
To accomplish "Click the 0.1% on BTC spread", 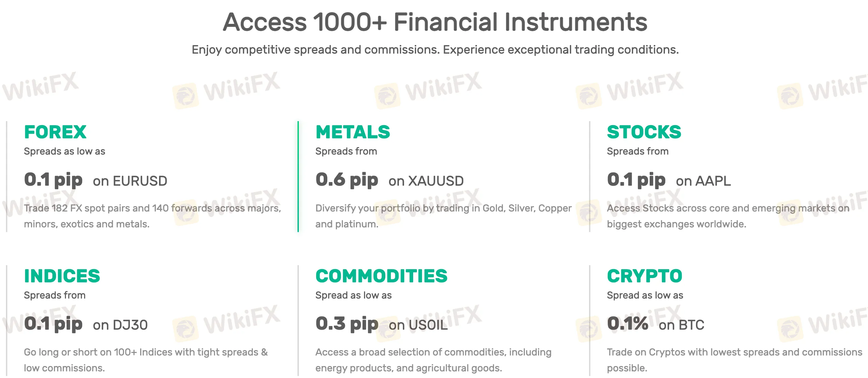I will pyautogui.click(x=655, y=324).
